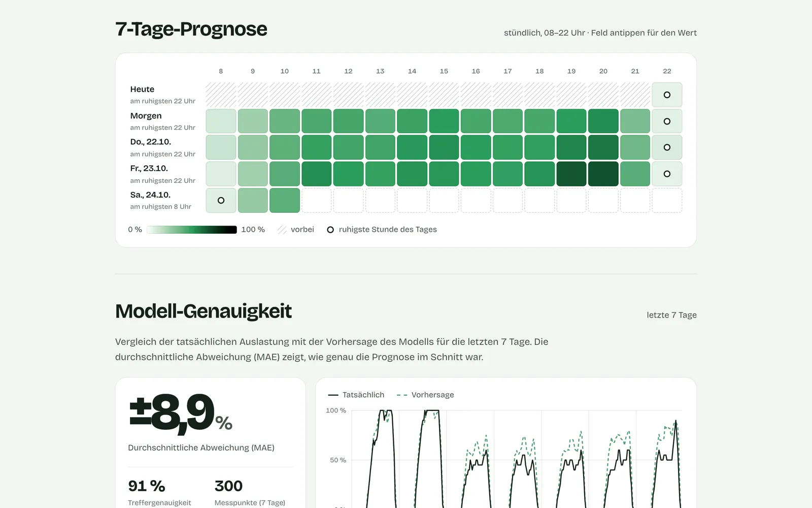Tap the hatched Heute cell at 8 Uhr
812x508 pixels.
(x=221, y=95)
